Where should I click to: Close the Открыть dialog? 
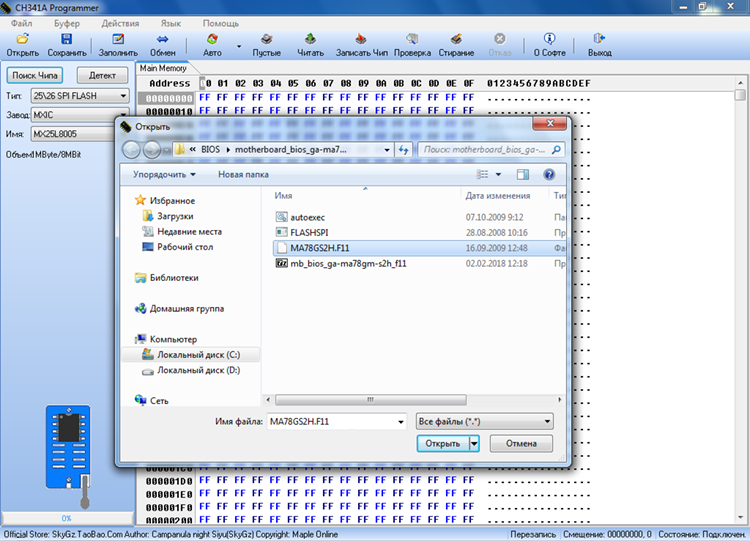click(x=550, y=123)
